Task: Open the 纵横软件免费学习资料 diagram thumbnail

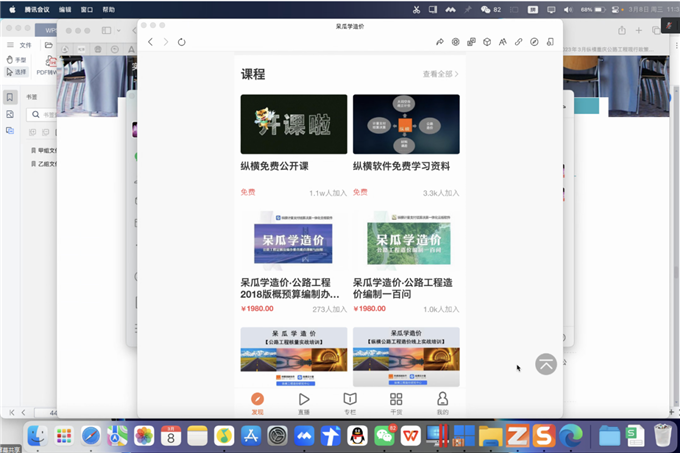Action: pyautogui.click(x=406, y=124)
